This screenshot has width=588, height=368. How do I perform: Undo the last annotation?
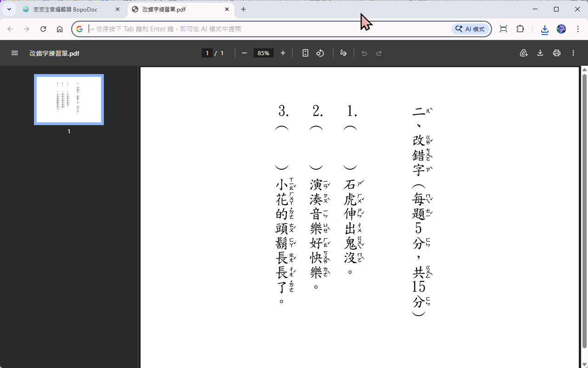(364, 53)
